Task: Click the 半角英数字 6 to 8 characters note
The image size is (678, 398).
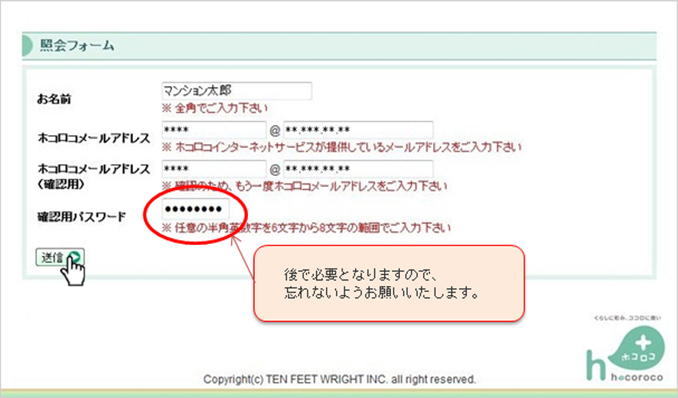Action: (306, 228)
